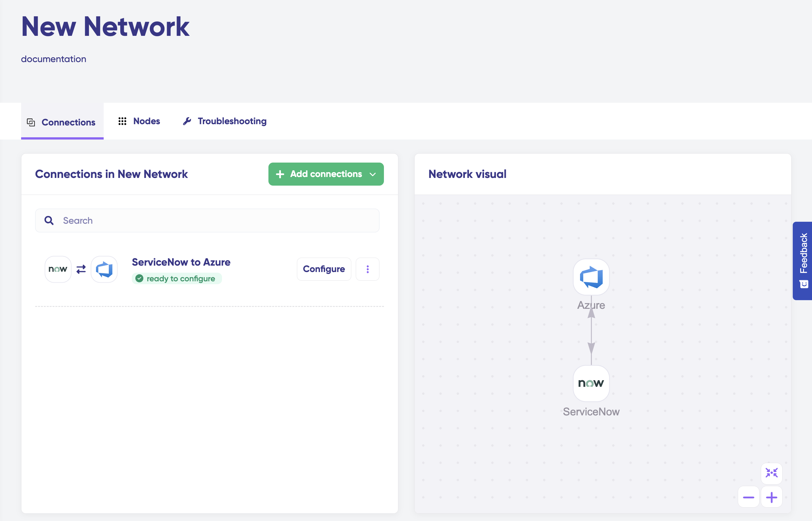Click the fit-to-view collapse icon
This screenshot has height=521, width=812.
771,473
